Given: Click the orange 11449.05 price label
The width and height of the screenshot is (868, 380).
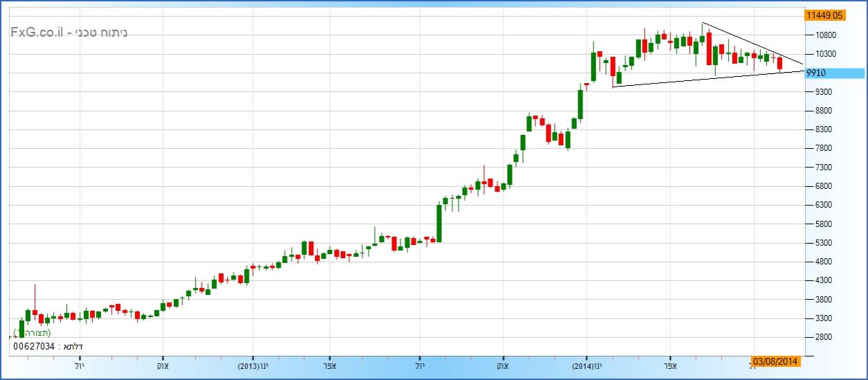Looking at the screenshot, I should tap(822, 15).
